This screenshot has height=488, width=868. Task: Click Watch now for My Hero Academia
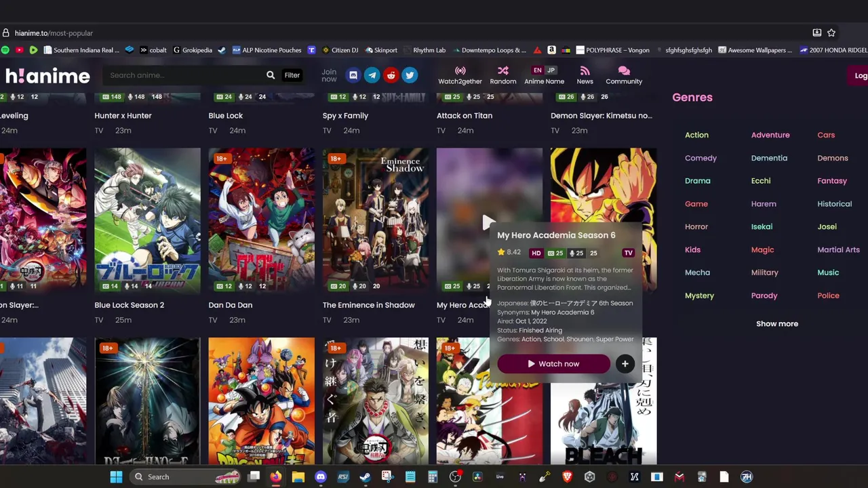pos(553,364)
